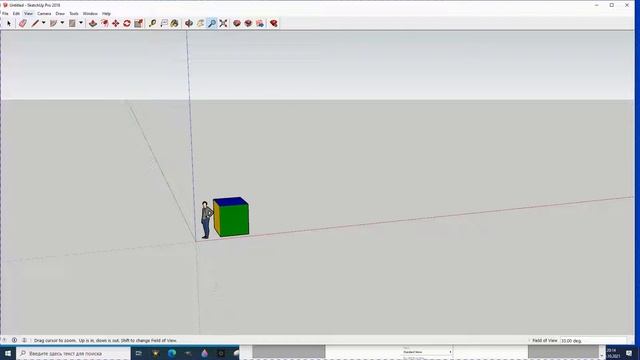Select the Arc tool
Screen dimensions: 640x360
pos(53,24)
